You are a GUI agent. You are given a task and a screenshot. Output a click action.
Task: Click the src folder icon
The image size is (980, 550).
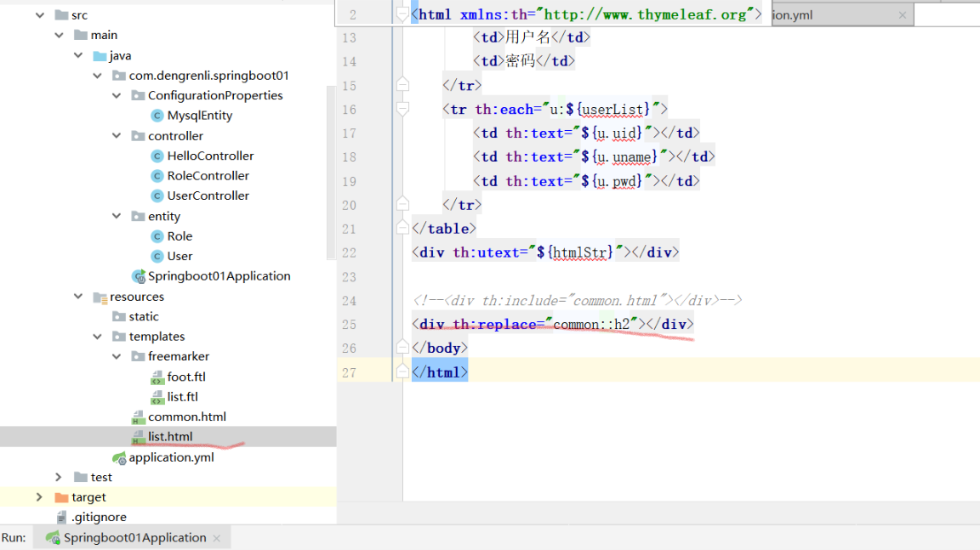pyautogui.click(x=61, y=15)
